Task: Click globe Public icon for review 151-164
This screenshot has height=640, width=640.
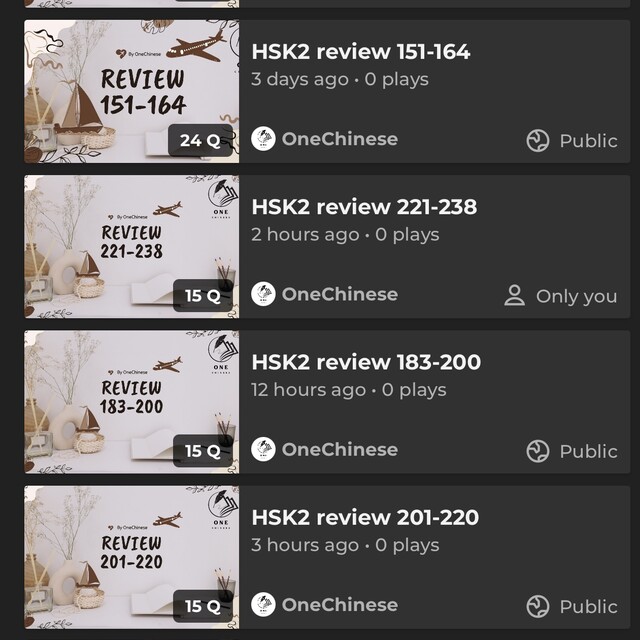Action: coord(538,141)
